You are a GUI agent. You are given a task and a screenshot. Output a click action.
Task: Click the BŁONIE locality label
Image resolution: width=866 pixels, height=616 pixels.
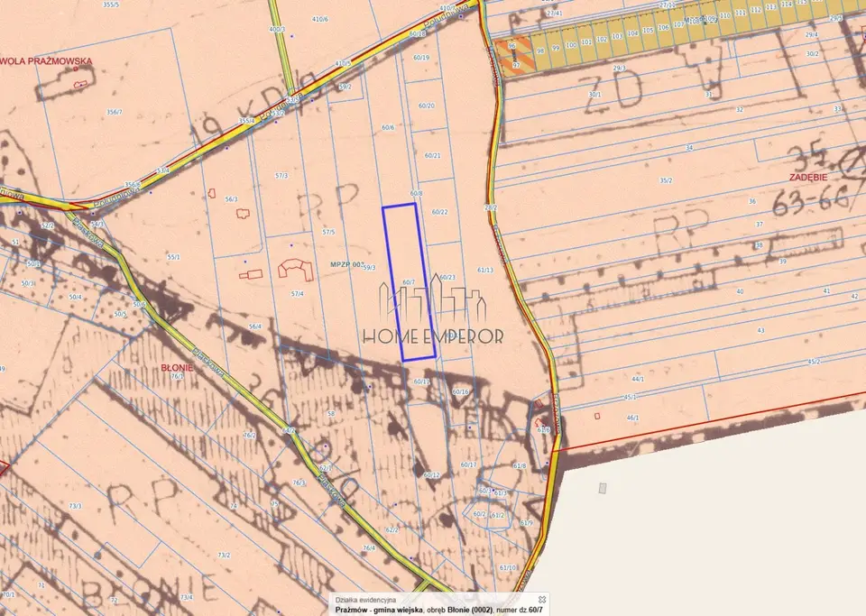pyautogui.click(x=177, y=368)
